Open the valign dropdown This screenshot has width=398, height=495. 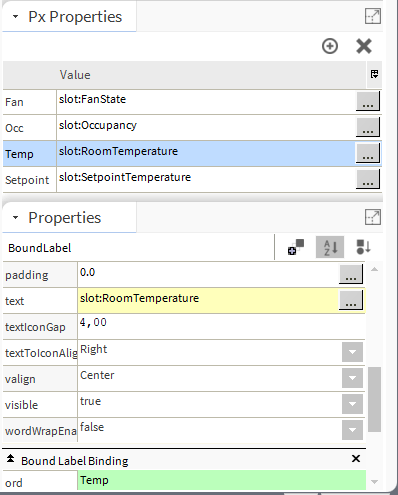pos(352,378)
